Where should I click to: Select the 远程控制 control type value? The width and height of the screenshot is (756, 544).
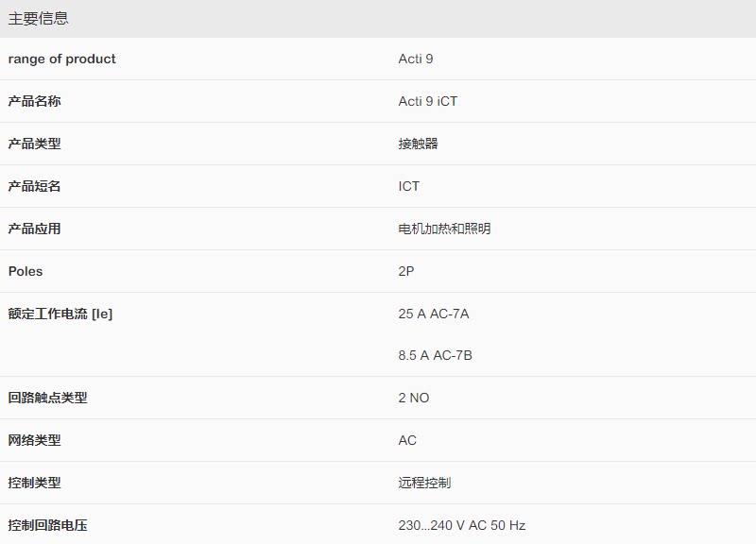424,483
